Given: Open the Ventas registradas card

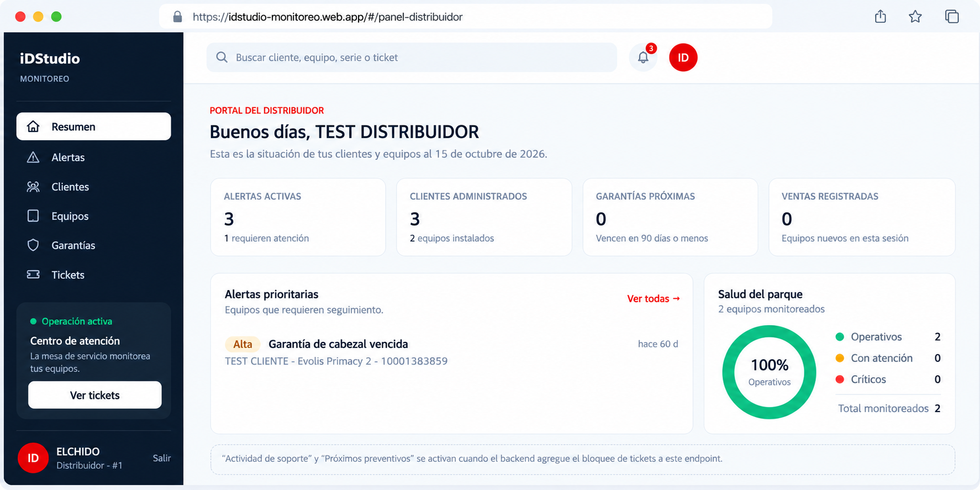Looking at the screenshot, I should coord(862,217).
